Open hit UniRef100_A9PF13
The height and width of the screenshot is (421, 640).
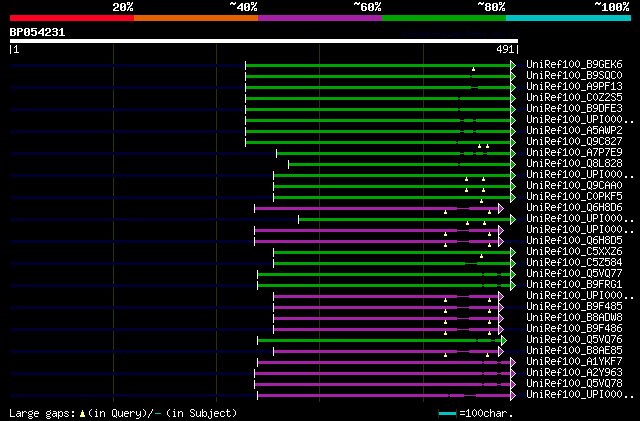[x=574, y=86]
